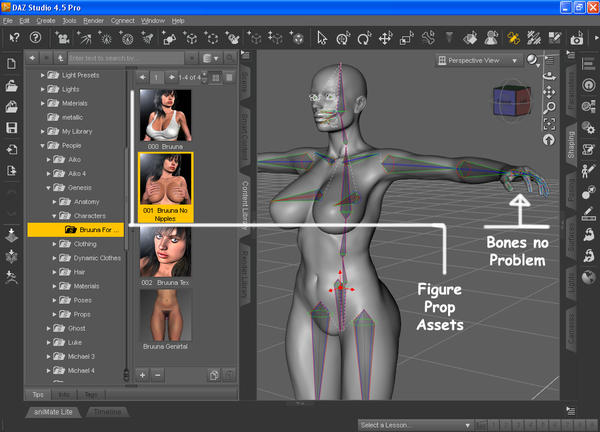This screenshot has width=600, height=432.
Task: Click the What's This help cursor icon
Action: point(15,37)
